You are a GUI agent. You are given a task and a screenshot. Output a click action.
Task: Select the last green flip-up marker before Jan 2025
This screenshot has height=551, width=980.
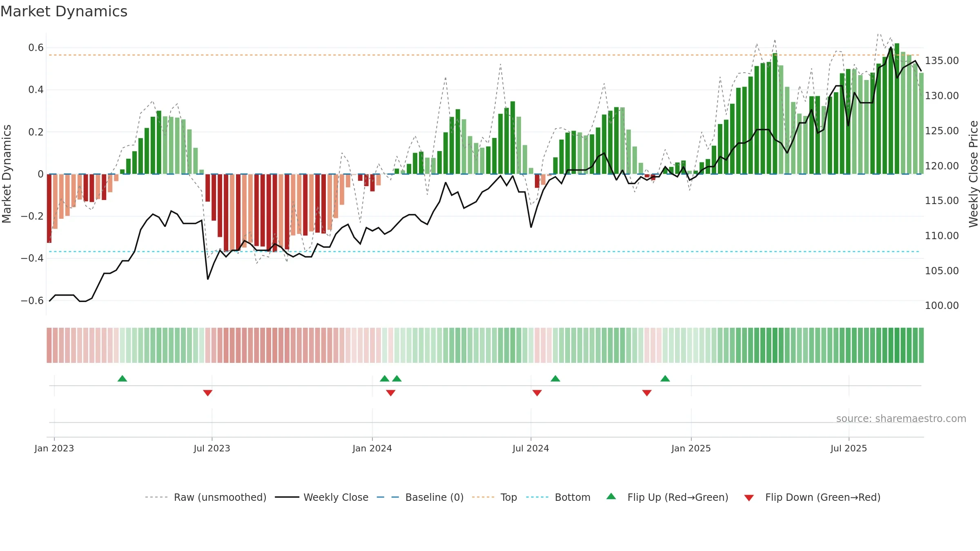tap(665, 378)
